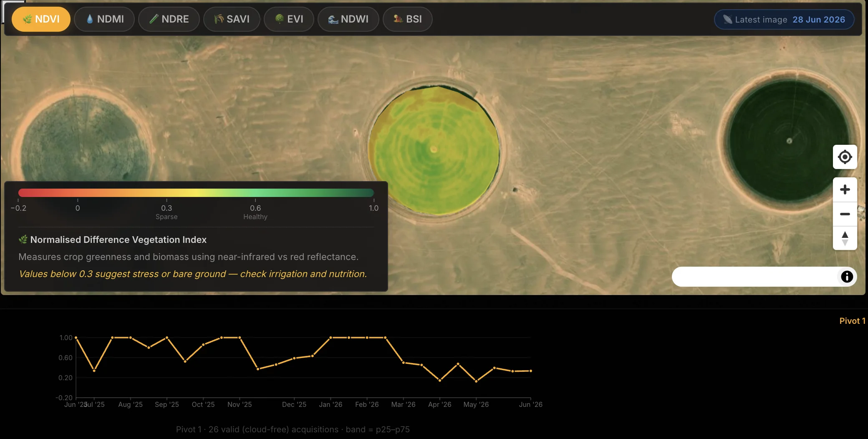Click the yellow stress warning text about values below 0.3
Screen dimensions: 868x439
click(x=193, y=274)
